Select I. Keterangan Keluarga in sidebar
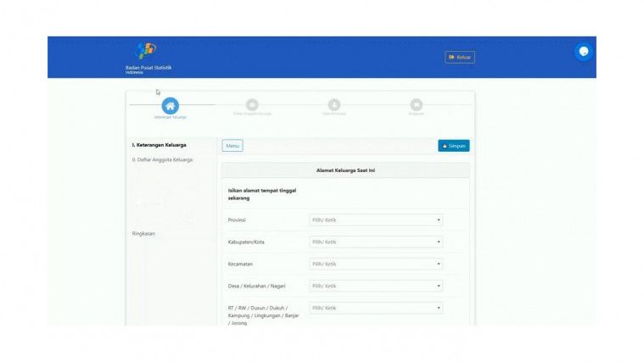This screenshot has width=644, height=362. pyautogui.click(x=159, y=145)
